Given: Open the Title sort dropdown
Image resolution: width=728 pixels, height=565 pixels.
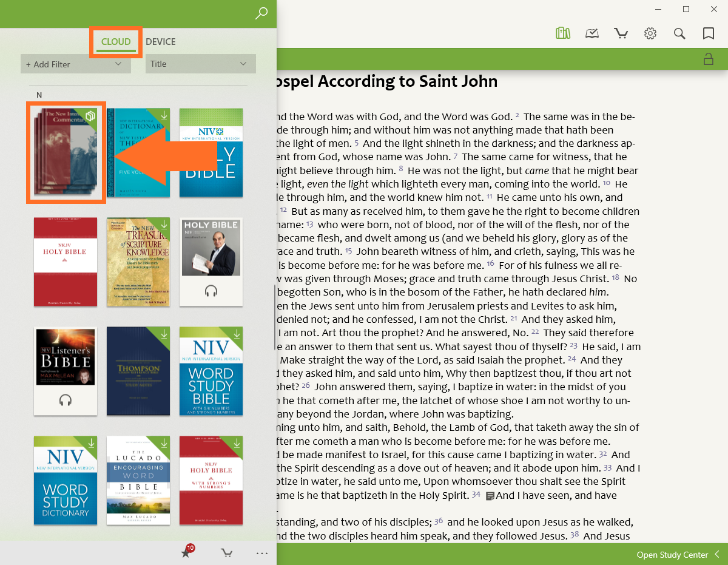Looking at the screenshot, I should 200,64.
